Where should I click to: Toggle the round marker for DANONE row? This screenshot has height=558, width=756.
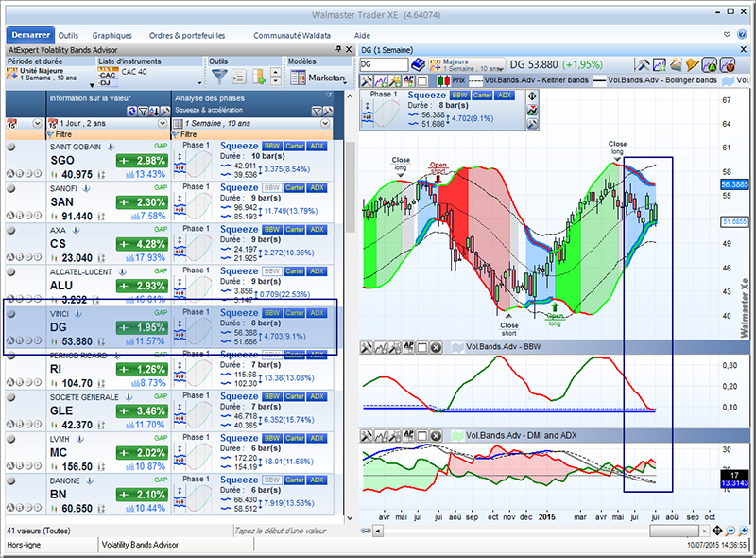click(x=10, y=480)
